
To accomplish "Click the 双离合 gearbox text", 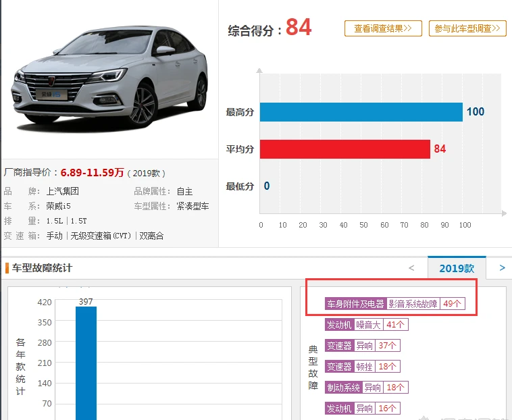I will tap(151, 236).
